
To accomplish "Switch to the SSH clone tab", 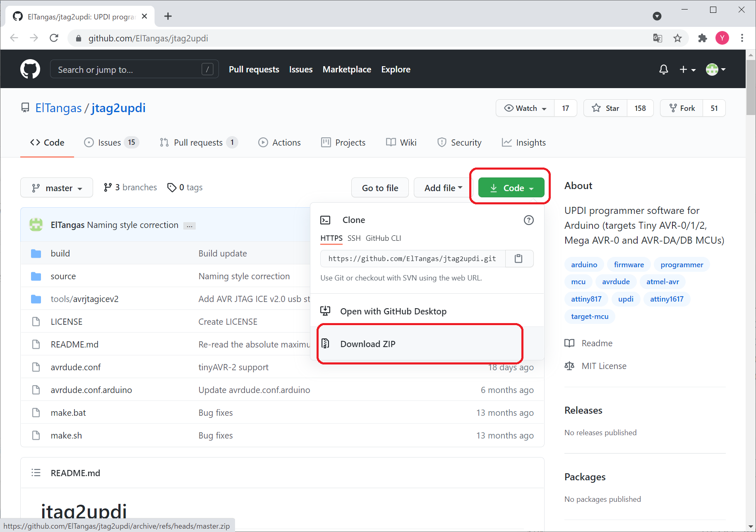I will pos(354,238).
